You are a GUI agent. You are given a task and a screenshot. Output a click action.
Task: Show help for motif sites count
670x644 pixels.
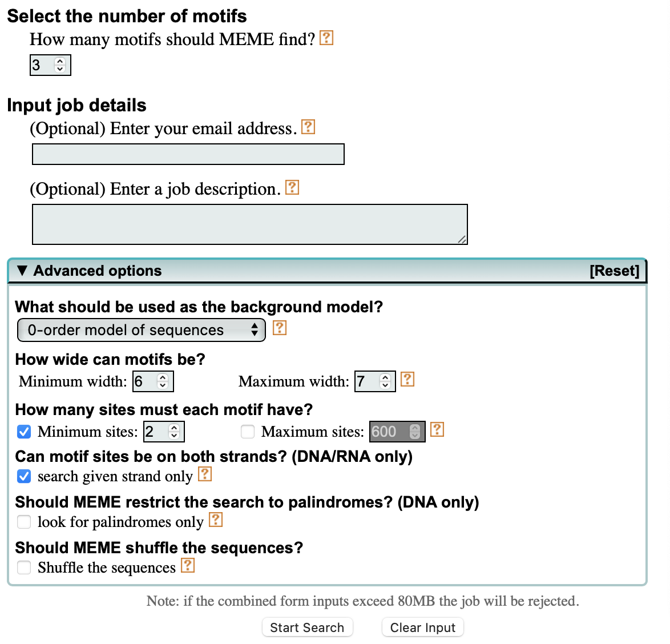pos(437,429)
